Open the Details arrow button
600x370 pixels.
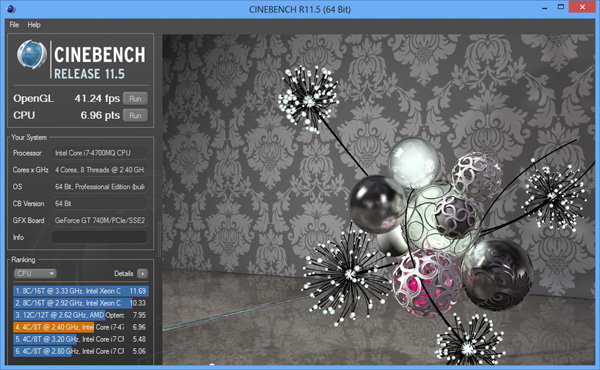(142, 273)
